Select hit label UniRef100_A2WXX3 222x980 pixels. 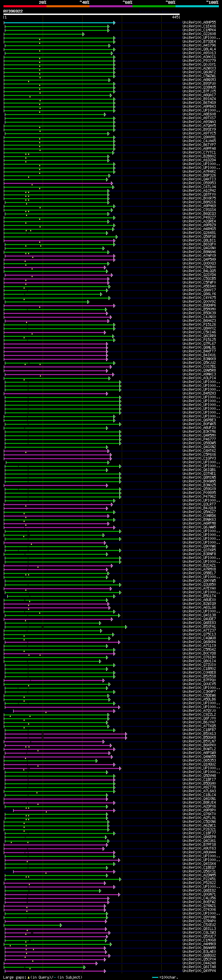click(199, 68)
